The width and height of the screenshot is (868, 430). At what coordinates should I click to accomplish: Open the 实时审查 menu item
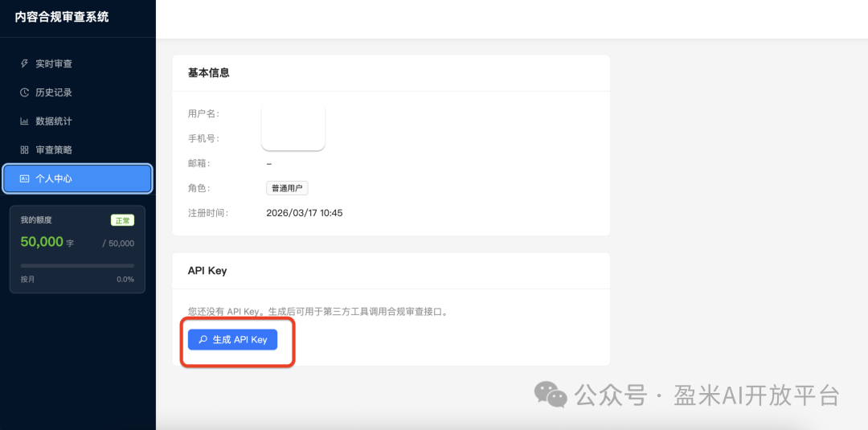click(77, 63)
